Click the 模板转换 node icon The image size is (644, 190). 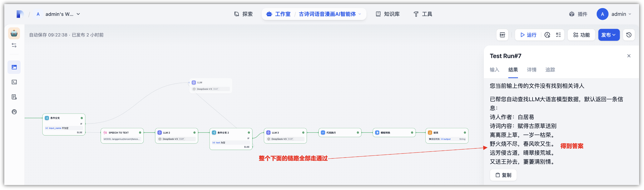[x=377, y=133]
